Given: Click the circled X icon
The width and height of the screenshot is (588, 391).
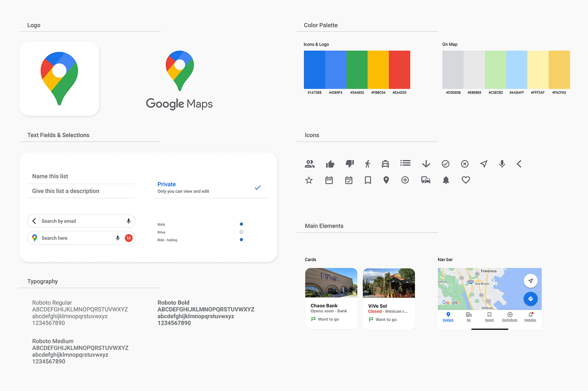Looking at the screenshot, I should (465, 164).
